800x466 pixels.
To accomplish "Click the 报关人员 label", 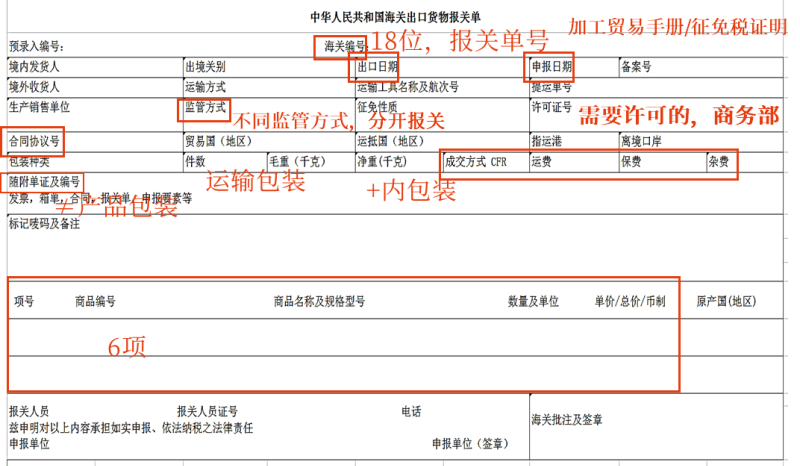I will 29,411.
